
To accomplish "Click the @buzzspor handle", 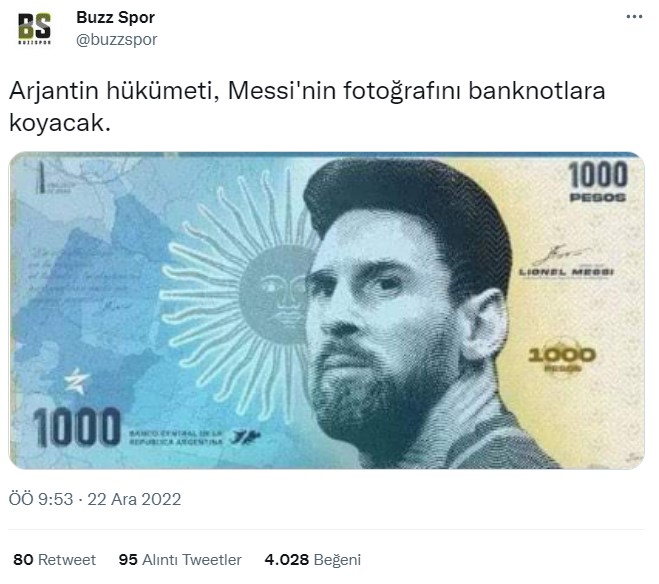I will pyautogui.click(x=116, y=40).
